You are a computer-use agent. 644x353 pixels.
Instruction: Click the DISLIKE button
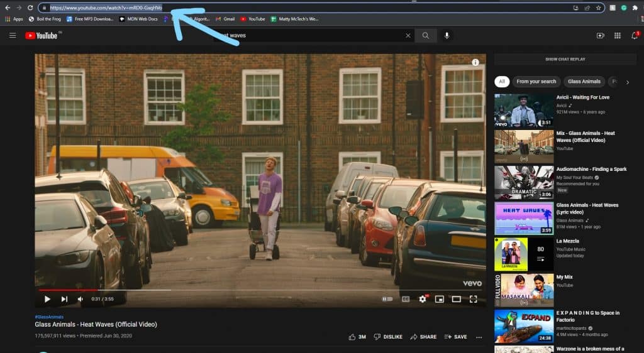[387, 337]
